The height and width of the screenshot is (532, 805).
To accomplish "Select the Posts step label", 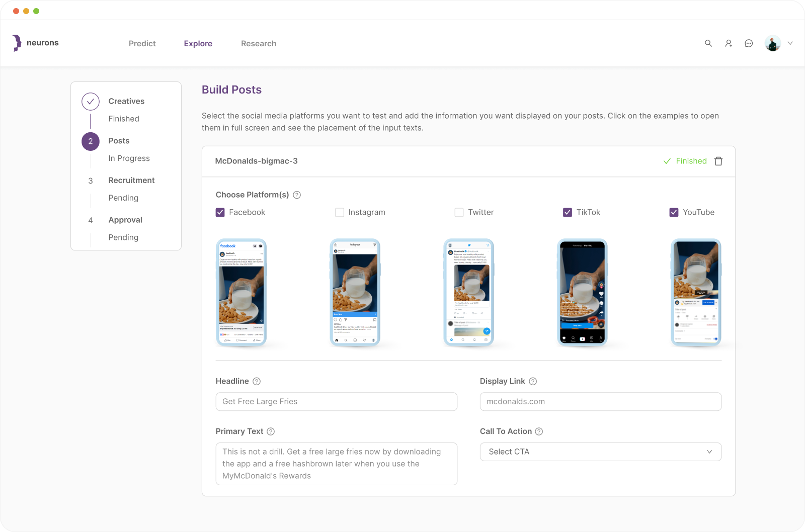I will click(119, 141).
